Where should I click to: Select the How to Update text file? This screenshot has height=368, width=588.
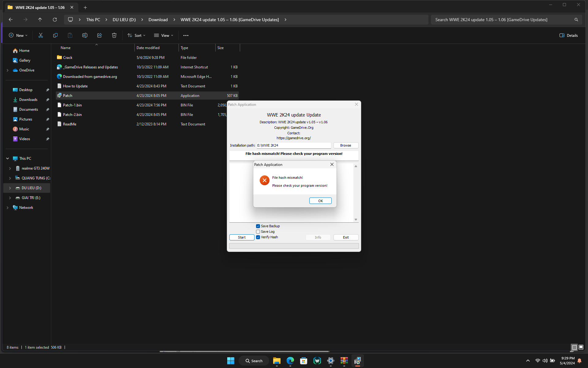point(147,86)
